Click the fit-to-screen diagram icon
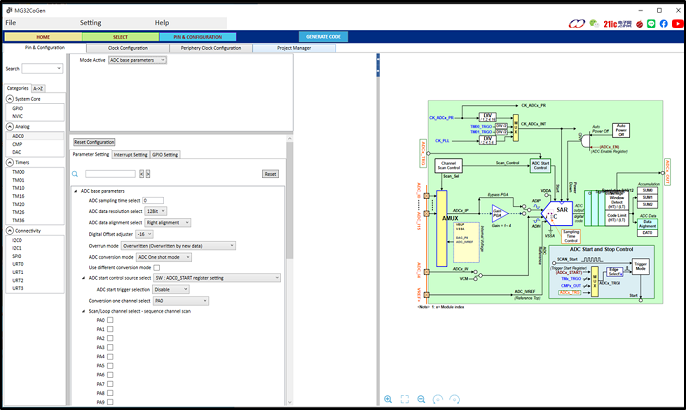The height and width of the screenshot is (410, 686). click(405, 399)
